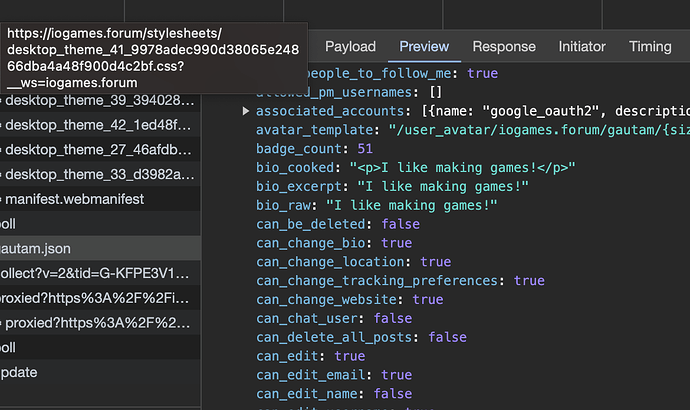Click the can_edit_email property
The image size is (690, 410).
[x=334, y=375]
